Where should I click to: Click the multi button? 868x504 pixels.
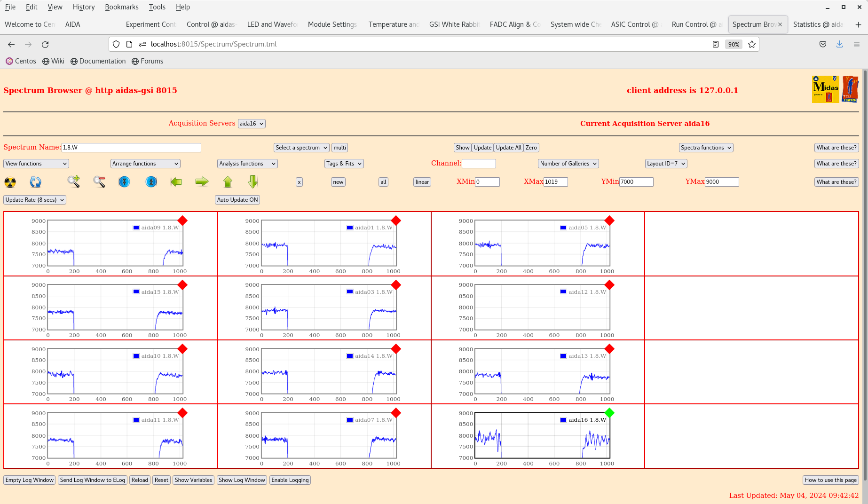pyautogui.click(x=340, y=148)
